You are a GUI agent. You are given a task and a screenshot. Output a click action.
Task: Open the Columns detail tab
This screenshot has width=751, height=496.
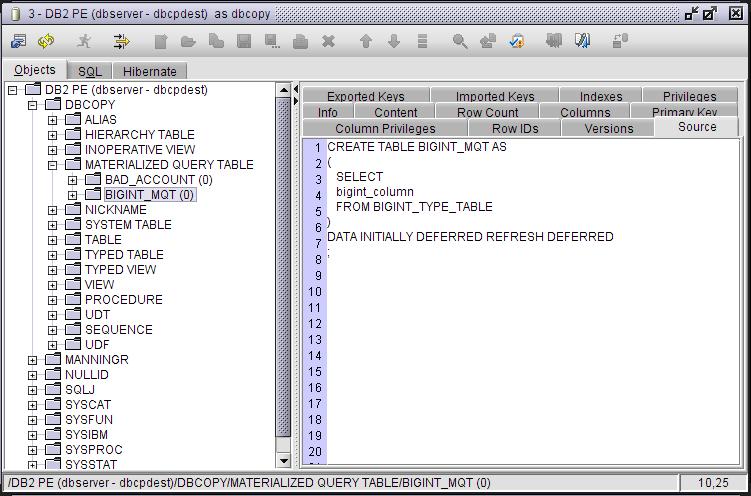[585, 113]
